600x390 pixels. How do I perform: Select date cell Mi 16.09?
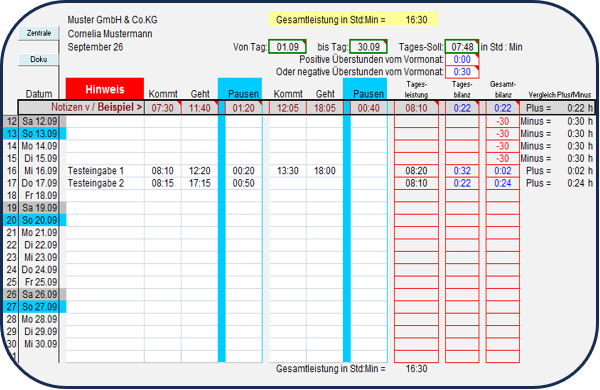click(39, 171)
